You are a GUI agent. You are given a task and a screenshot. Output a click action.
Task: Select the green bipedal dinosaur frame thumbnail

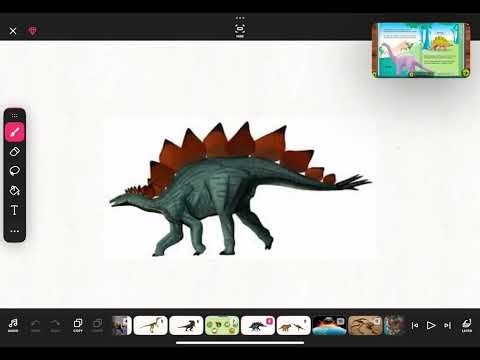pos(150,325)
